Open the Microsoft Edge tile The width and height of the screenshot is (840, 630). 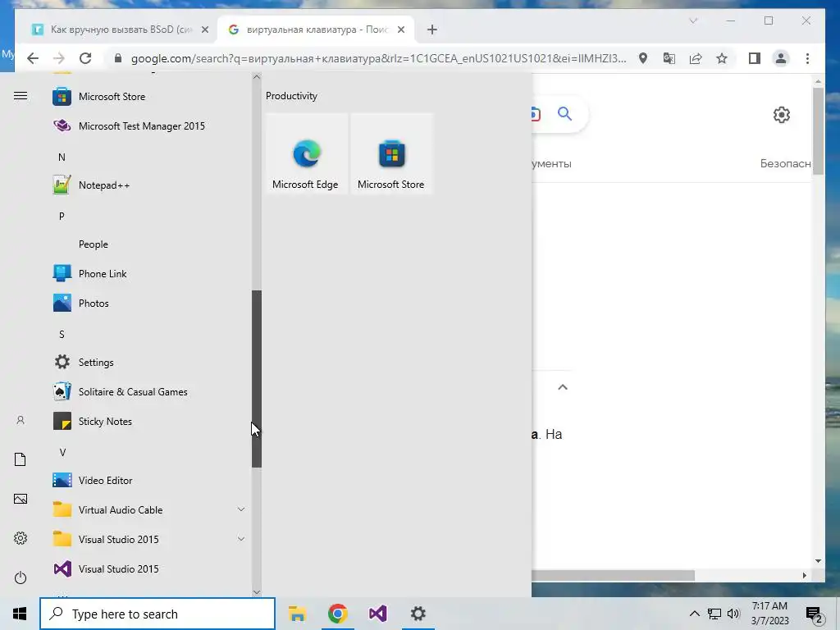tap(307, 153)
